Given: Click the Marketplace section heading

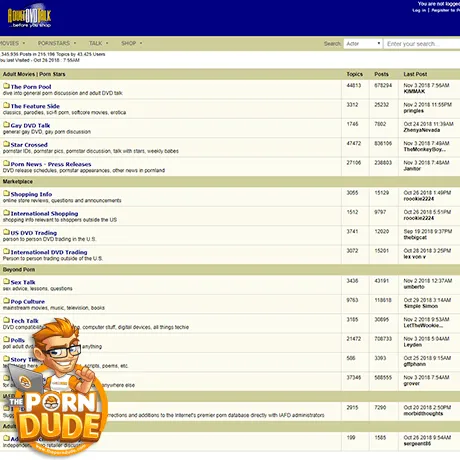Looking at the screenshot, I should (18, 182).
